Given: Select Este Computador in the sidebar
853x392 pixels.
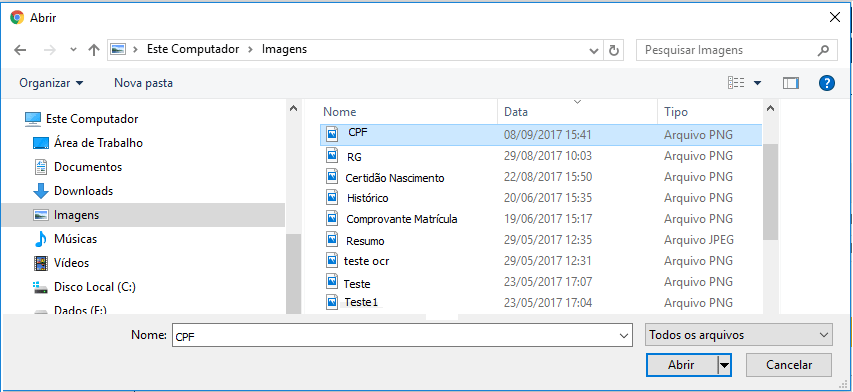Looking at the screenshot, I should [x=92, y=119].
